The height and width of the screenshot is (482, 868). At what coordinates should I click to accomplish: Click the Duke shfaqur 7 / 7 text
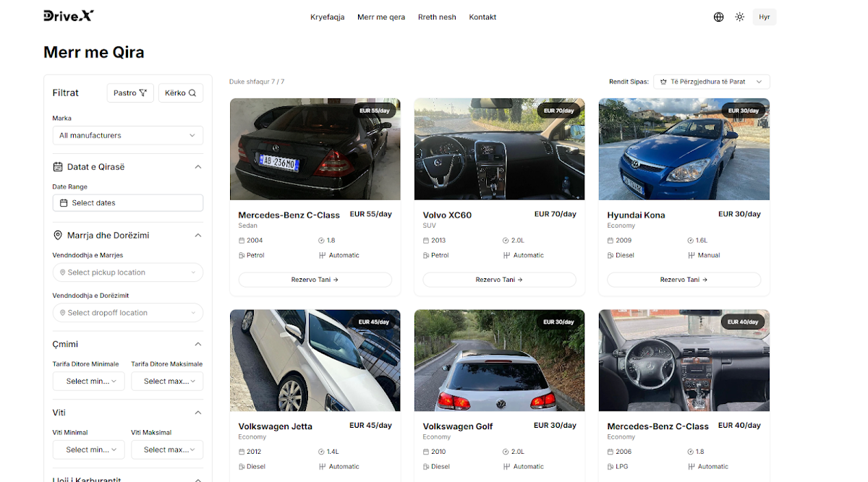point(257,82)
